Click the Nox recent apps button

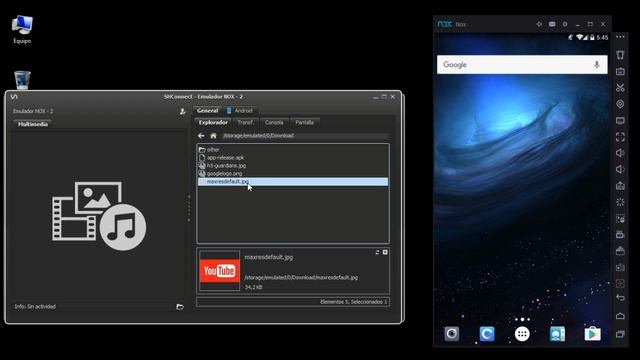coord(620,334)
